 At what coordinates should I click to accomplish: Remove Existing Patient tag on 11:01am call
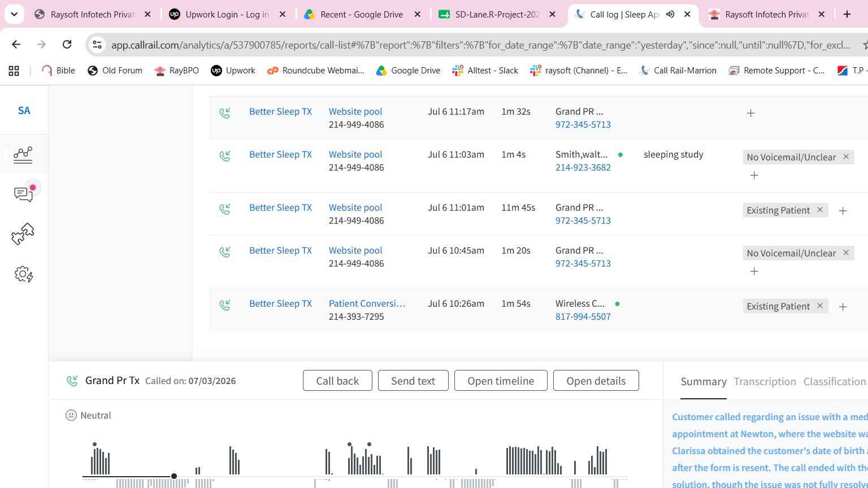(x=820, y=210)
